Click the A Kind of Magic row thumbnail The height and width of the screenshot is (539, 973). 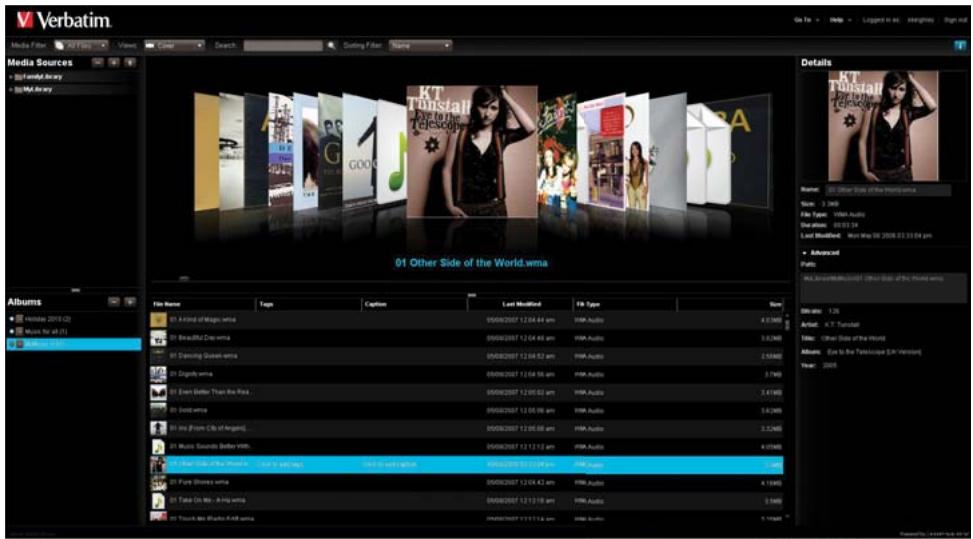(158, 319)
